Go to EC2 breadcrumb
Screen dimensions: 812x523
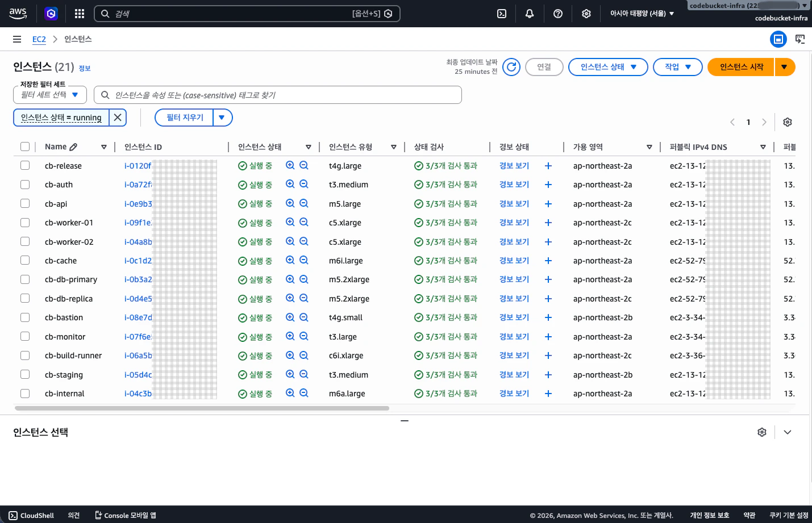(x=39, y=39)
